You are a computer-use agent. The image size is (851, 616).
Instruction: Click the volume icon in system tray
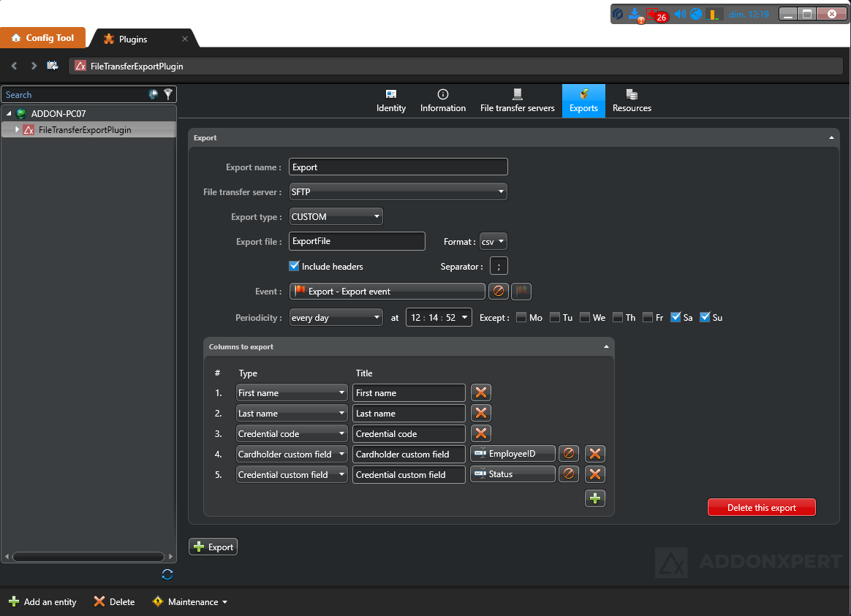[680, 14]
